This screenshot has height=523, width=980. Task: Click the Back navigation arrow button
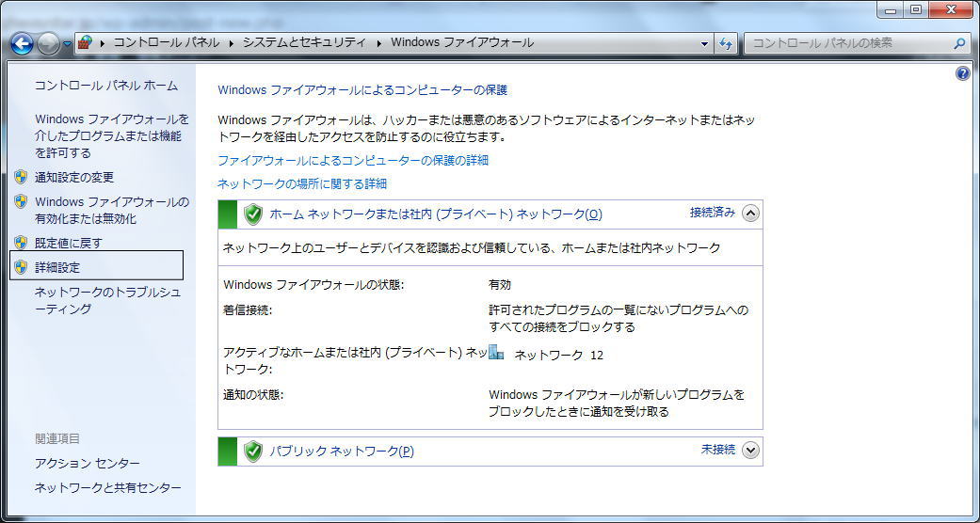22,43
